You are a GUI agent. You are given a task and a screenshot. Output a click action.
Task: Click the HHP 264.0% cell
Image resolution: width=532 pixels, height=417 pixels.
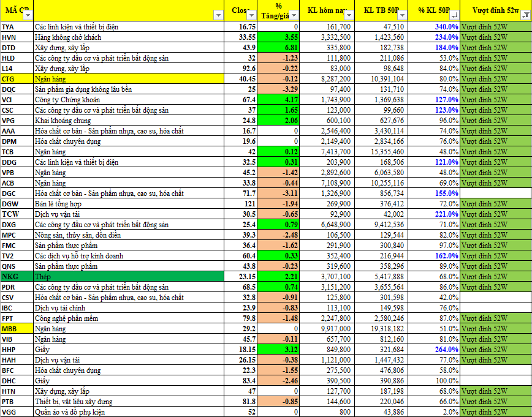(x=438, y=350)
